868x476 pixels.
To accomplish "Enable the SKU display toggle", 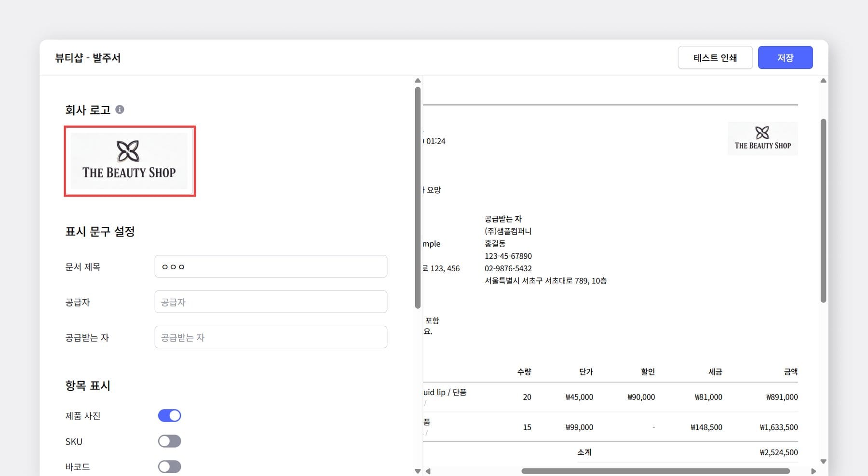I will click(169, 441).
